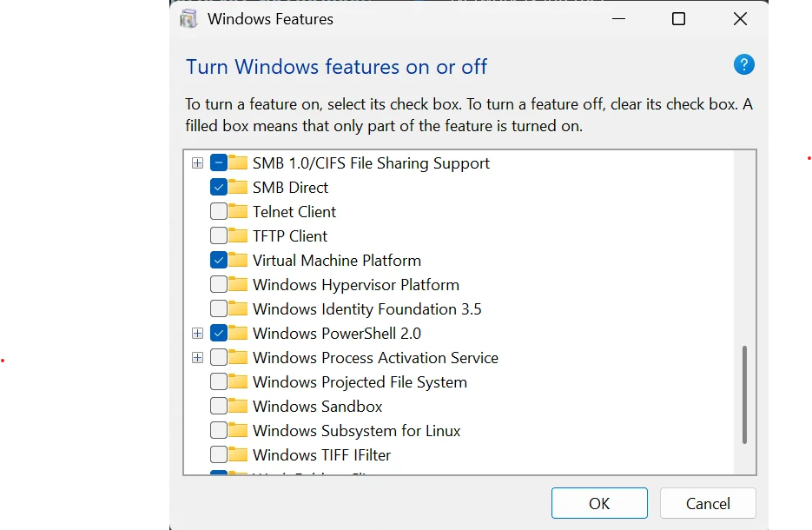Select the 'Windows TIFF IFilter' label

(x=321, y=455)
